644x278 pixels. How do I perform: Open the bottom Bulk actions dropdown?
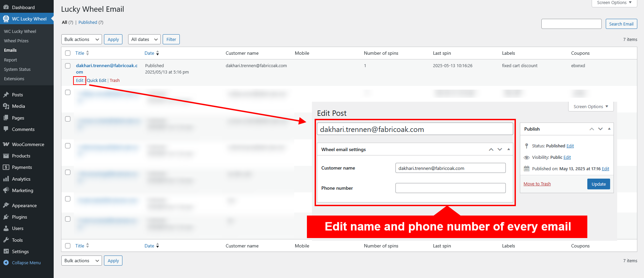point(82,261)
